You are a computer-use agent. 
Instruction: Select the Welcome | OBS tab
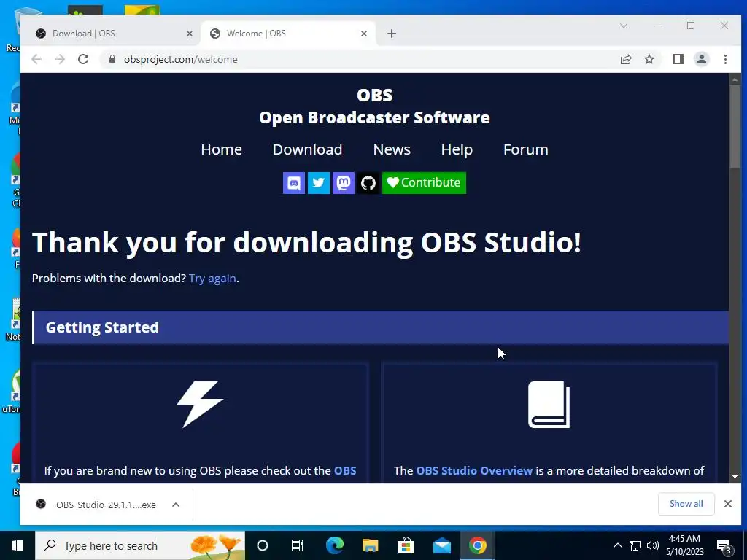pyautogui.click(x=289, y=34)
